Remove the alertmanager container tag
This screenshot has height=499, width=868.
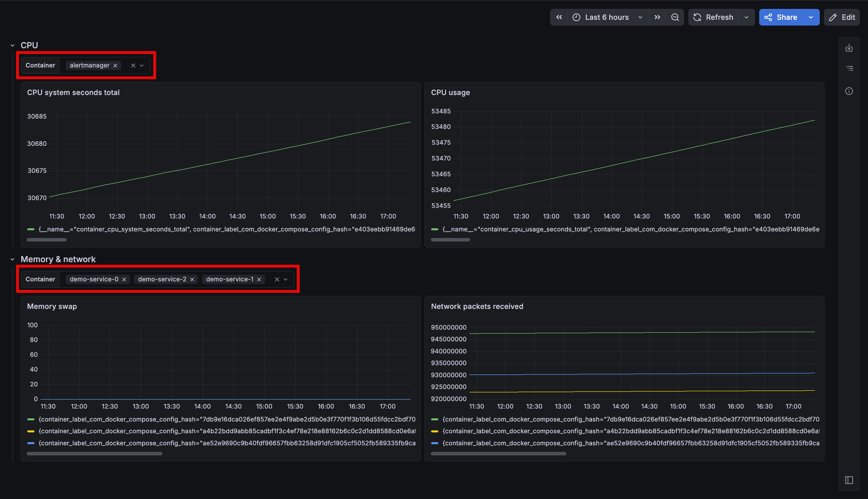[115, 65]
